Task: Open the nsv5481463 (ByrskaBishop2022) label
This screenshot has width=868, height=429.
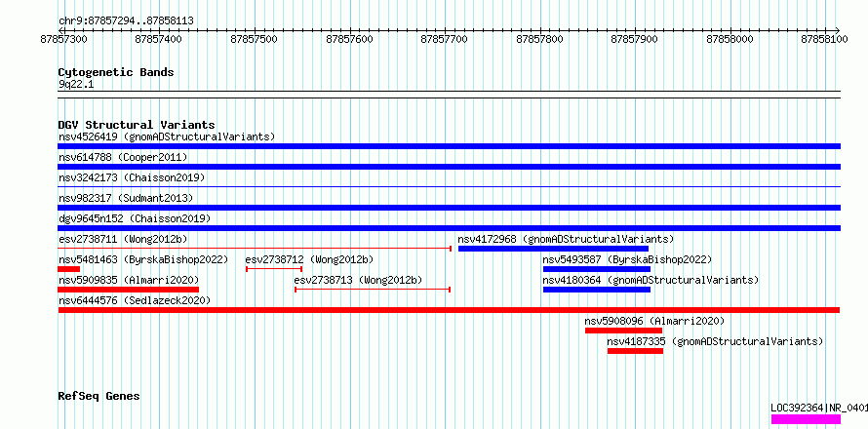Action: click(143, 259)
